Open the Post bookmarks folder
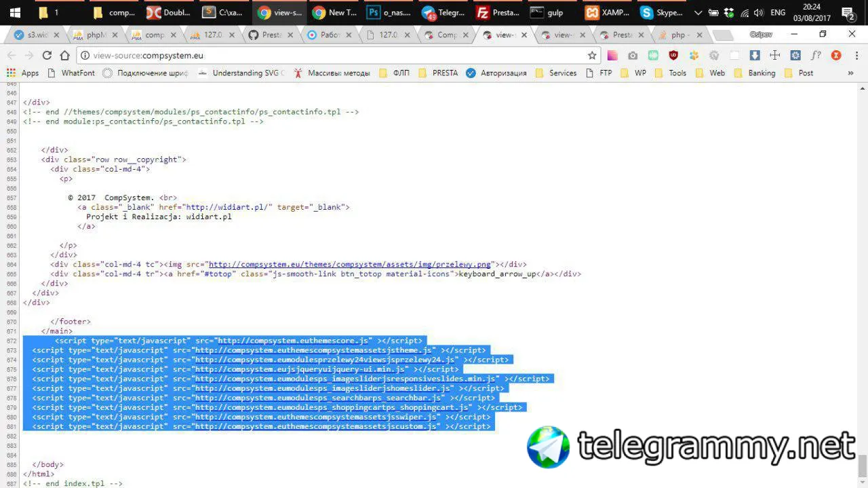 coord(797,73)
